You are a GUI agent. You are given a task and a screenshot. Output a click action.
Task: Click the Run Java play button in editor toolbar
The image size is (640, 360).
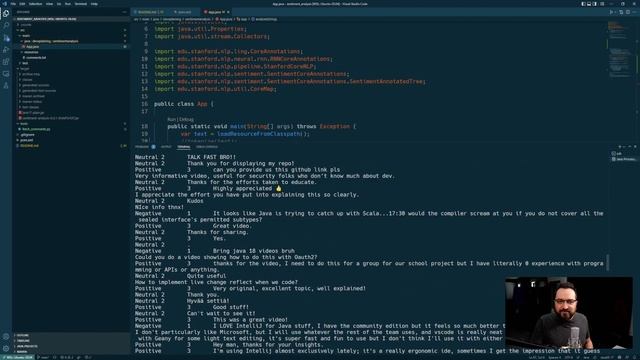pyautogui.click(x=612, y=12)
